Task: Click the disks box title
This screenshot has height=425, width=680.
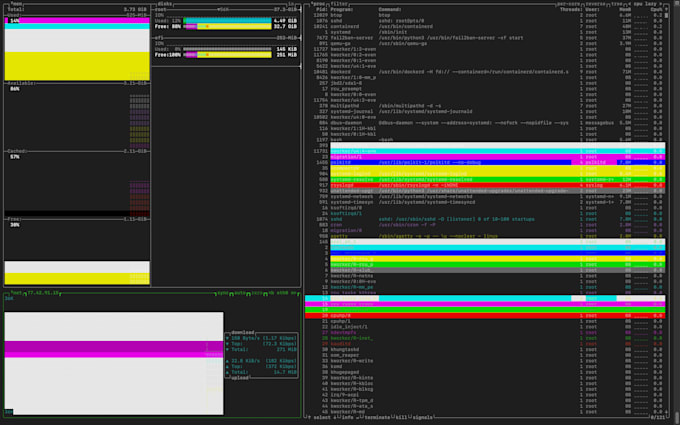Action: click(165, 3)
